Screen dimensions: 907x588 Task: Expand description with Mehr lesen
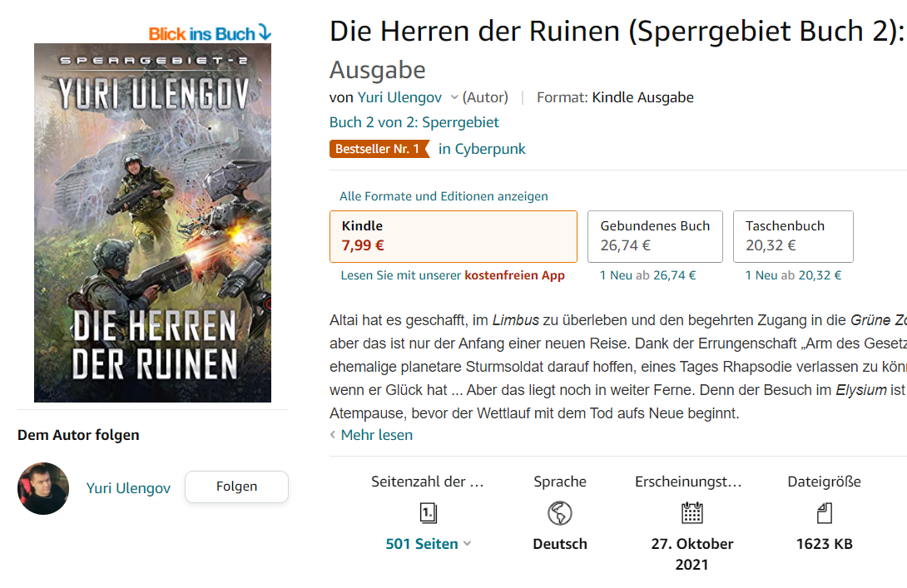point(377,435)
